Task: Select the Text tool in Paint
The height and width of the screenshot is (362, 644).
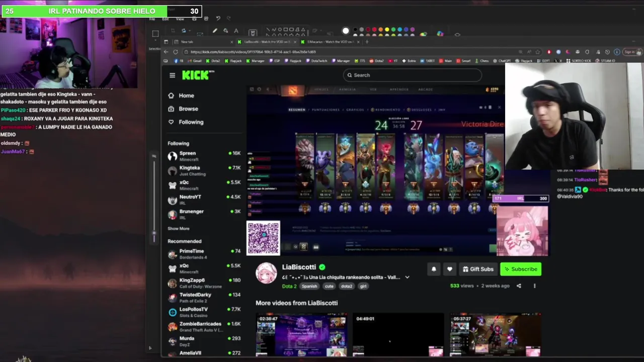Action: click(x=236, y=31)
